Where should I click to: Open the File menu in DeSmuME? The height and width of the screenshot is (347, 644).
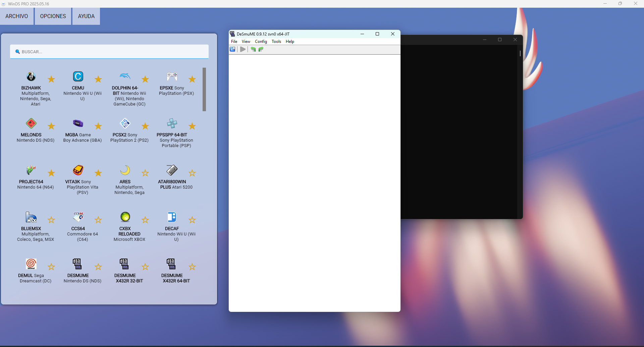(x=234, y=42)
